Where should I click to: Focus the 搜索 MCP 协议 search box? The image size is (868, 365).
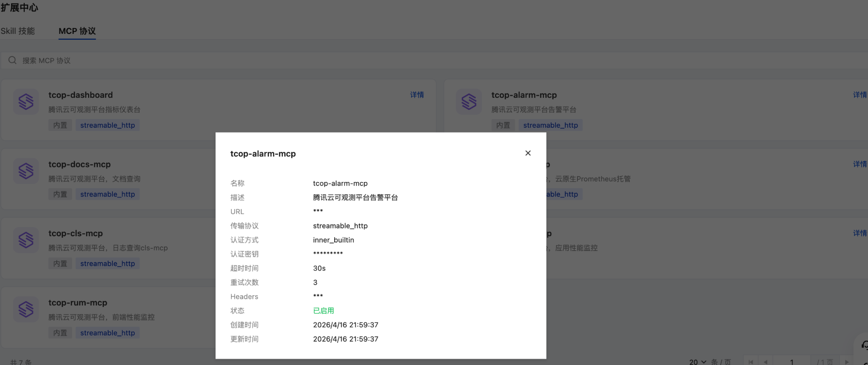434,60
